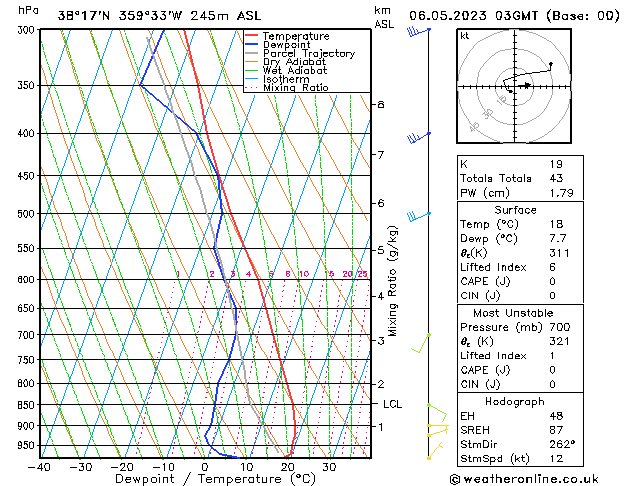Click the 'Totals Totals' value 43
Viewport: 629px width, 486px height.
pos(556,178)
